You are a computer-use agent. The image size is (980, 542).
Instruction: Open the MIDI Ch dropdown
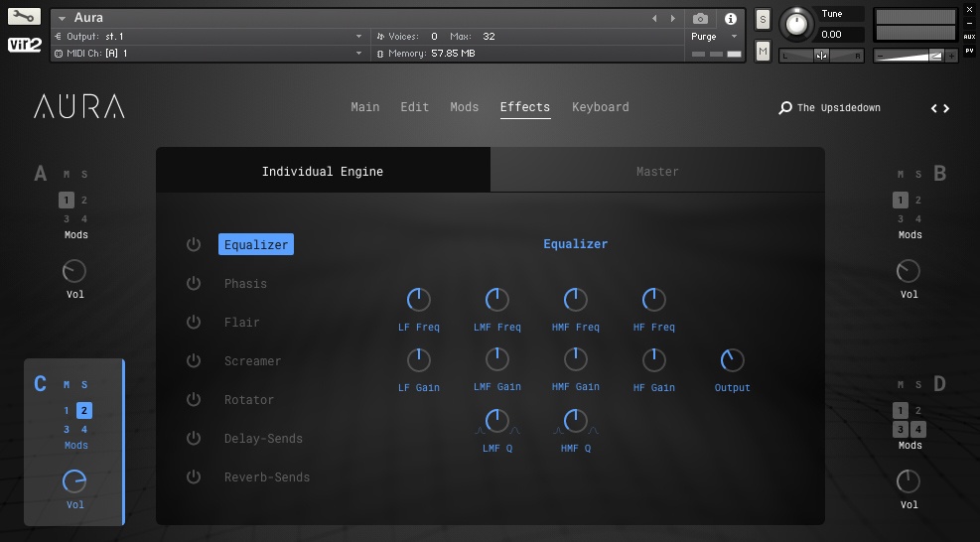(x=210, y=54)
